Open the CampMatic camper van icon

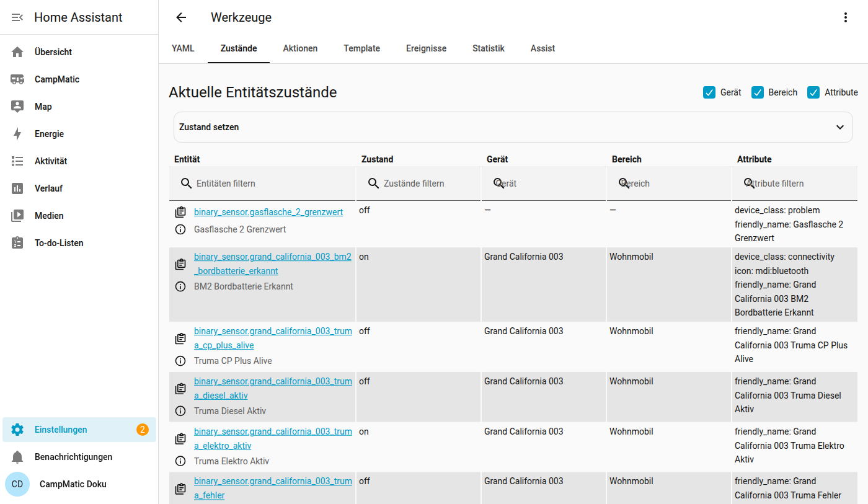coord(17,79)
